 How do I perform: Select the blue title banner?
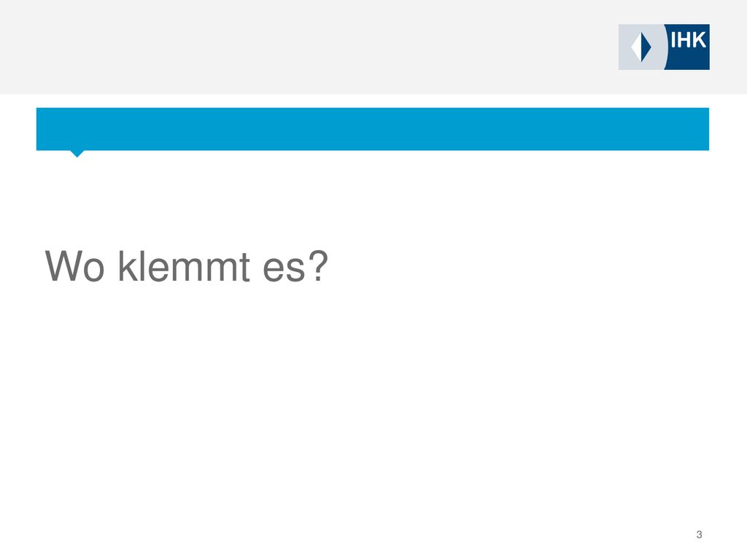point(373,129)
